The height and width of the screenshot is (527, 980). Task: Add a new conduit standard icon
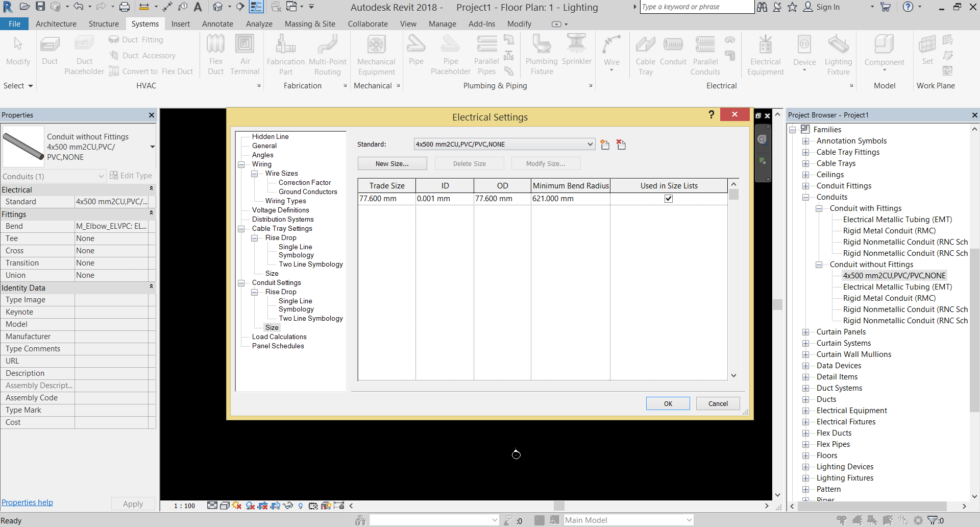click(x=605, y=145)
